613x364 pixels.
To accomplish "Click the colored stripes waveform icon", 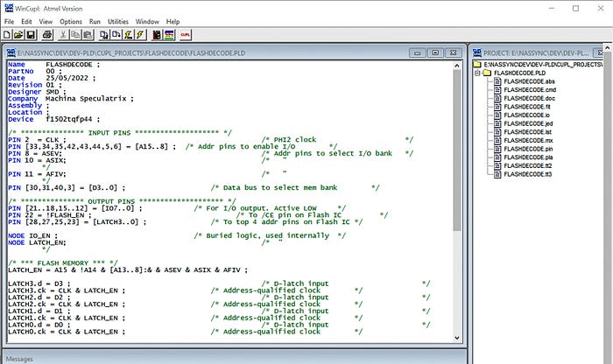I will tap(169, 35).
